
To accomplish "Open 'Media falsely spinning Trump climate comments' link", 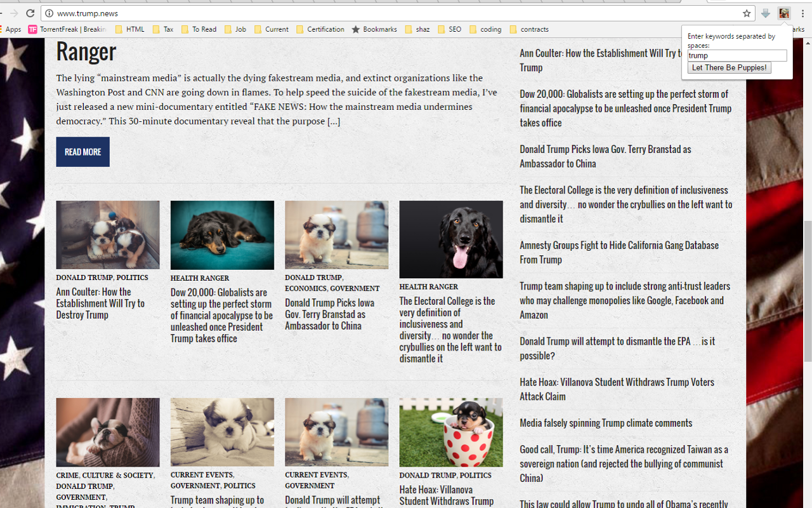I will [605, 423].
